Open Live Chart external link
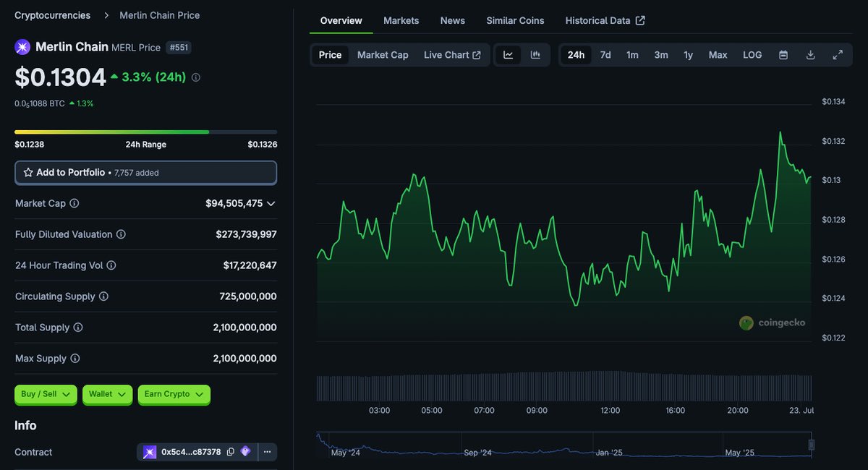The width and height of the screenshot is (868, 470). (x=452, y=55)
